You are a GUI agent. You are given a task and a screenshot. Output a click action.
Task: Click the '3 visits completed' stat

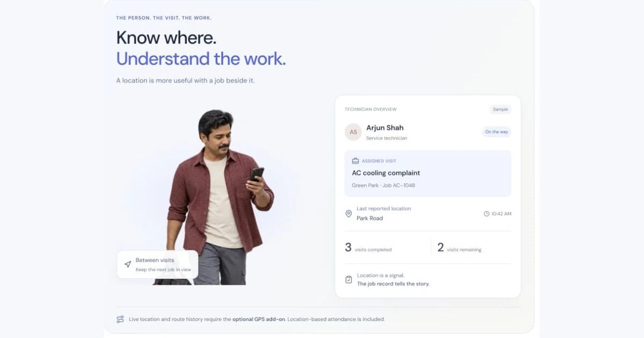[x=368, y=248]
